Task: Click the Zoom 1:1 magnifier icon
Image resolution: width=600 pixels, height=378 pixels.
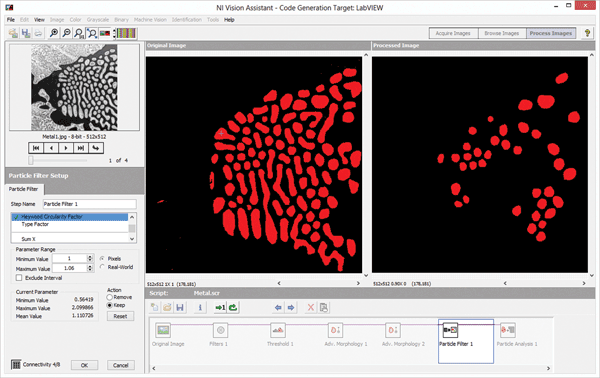Action: pyautogui.click(x=79, y=33)
